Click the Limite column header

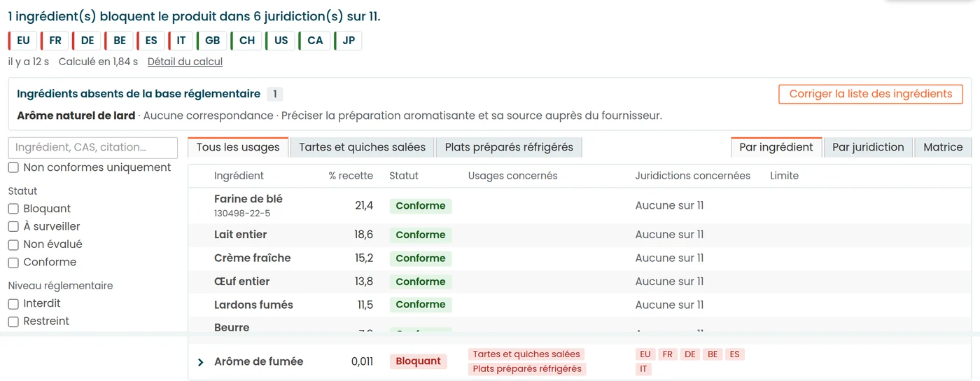(784, 176)
